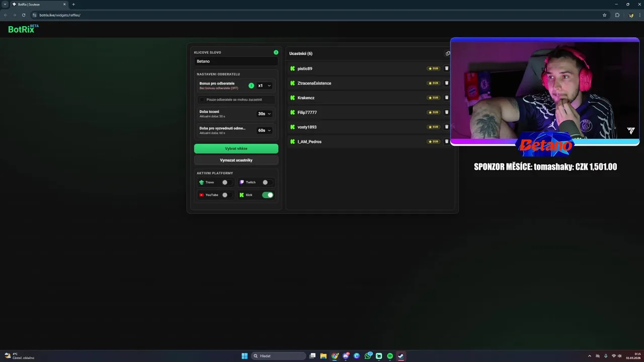The image size is (644, 362).
Task: Delete participant pistic89 with trash icon
Action: coord(446,68)
